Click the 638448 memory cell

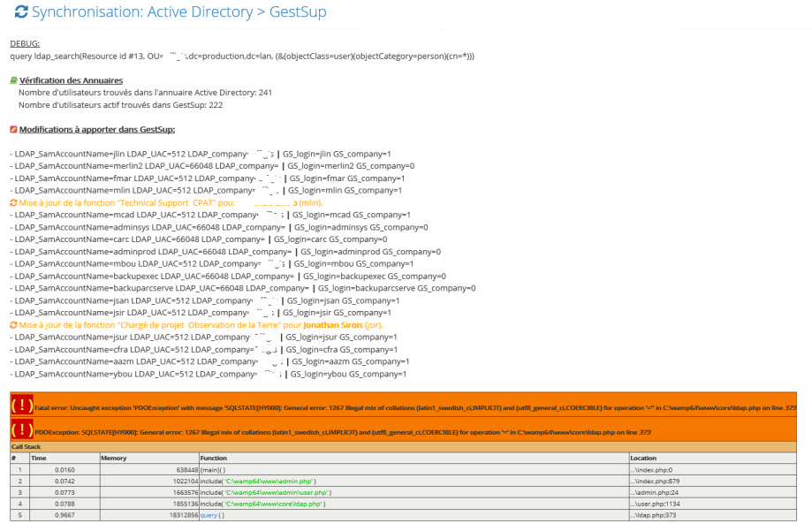149,470
